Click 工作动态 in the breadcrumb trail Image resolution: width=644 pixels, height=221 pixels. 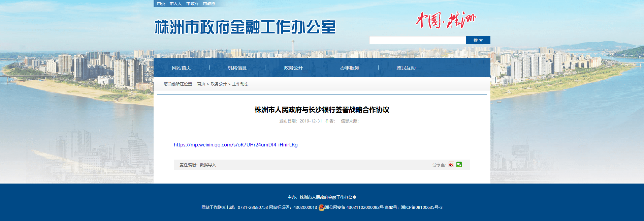[x=240, y=84]
